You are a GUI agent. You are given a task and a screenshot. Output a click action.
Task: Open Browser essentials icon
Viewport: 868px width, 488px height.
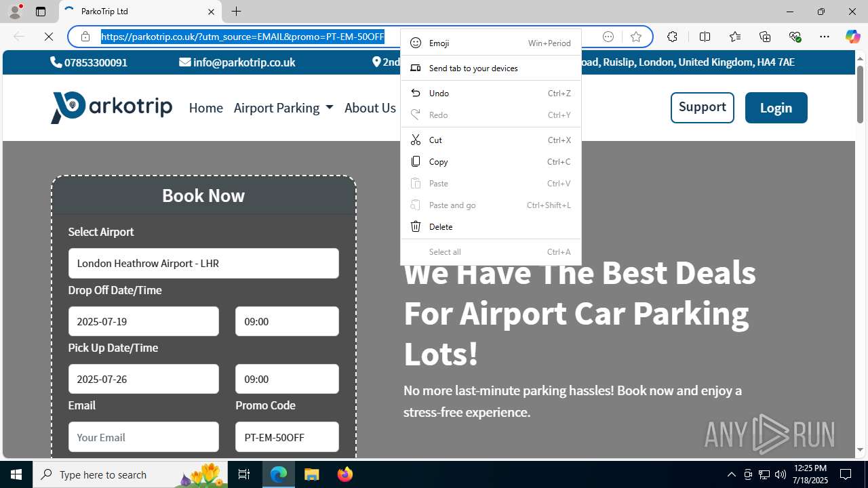pyautogui.click(x=795, y=37)
